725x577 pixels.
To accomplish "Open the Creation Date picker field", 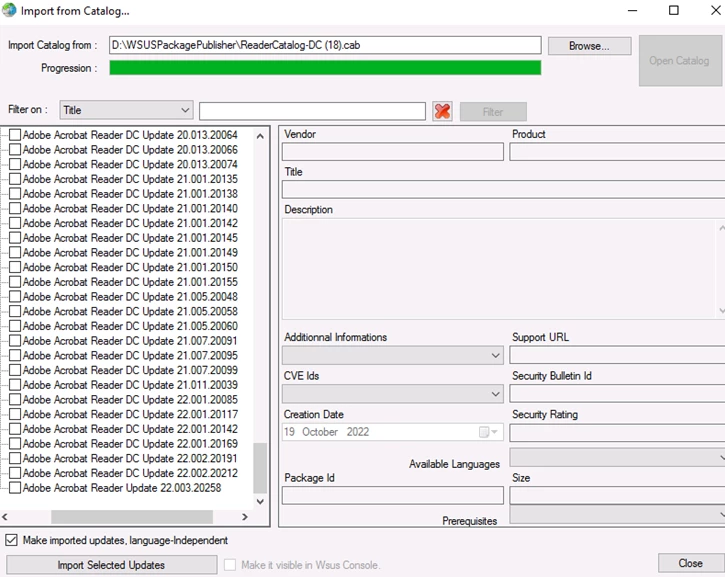I will 393,432.
